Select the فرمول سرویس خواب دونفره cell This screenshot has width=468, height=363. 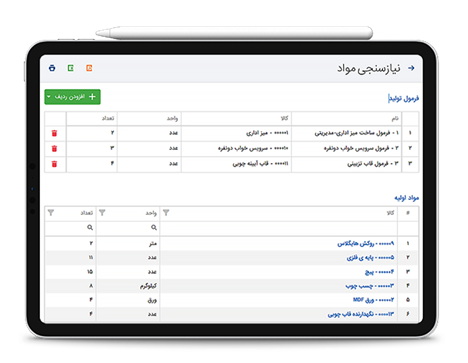[x=347, y=148]
